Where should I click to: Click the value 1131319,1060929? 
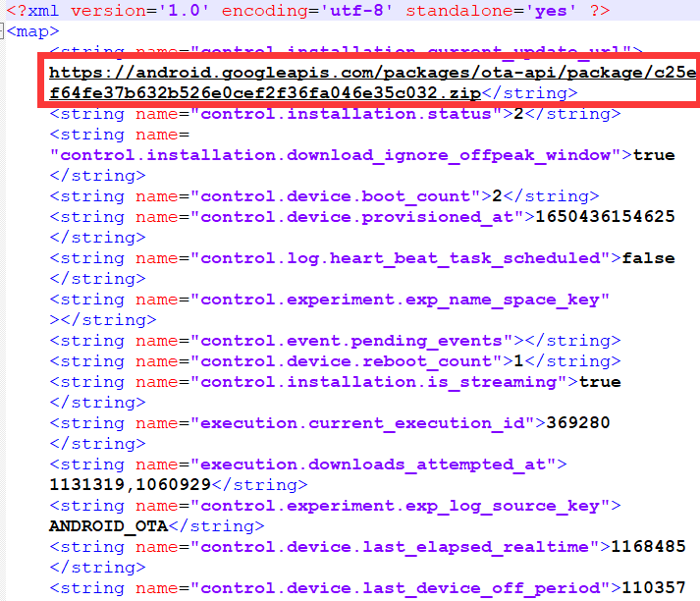tap(130, 485)
